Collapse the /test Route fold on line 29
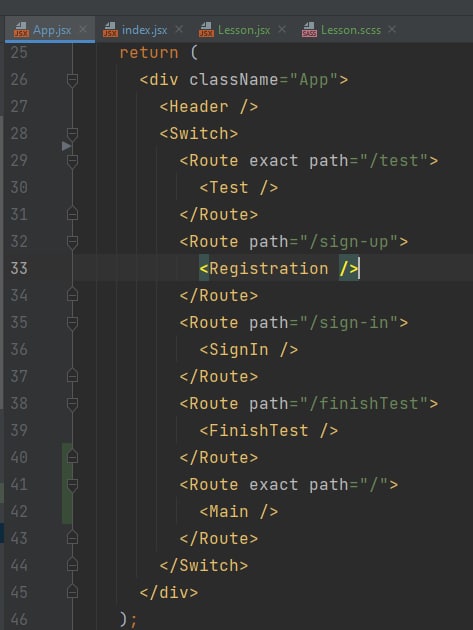 click(72, 161)
